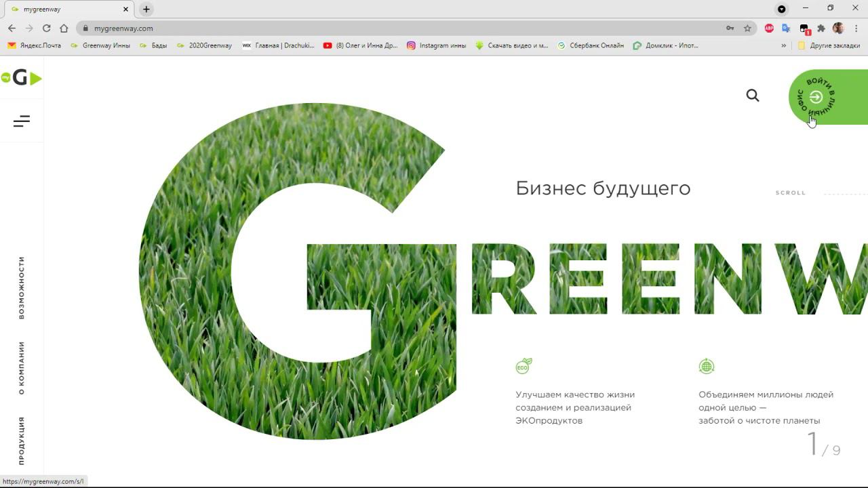Go back with the browser back arrow
The image size is (868, 488).
pyautogui.click(x=12, y=28)
